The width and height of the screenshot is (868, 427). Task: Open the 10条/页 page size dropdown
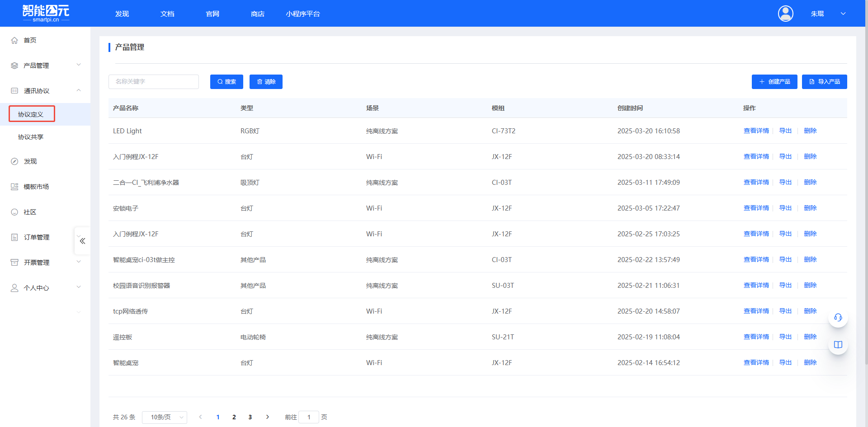[165, 417]
